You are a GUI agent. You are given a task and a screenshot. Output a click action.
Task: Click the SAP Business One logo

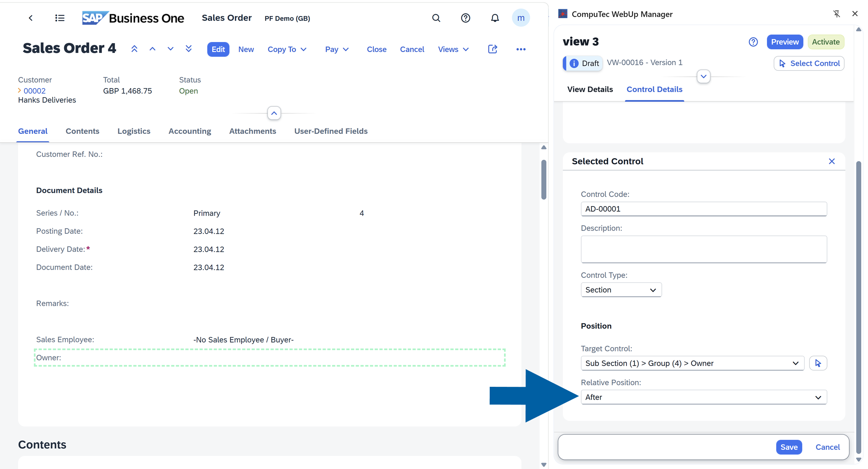coord(133,18)
